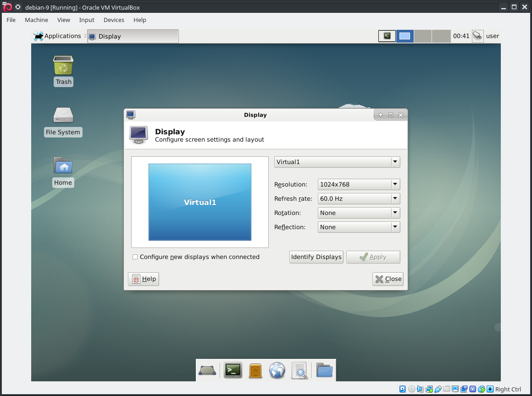Select the Virtual1 monitor preview
The height and width of the screenshot is (396, 532).
coord(200,202)
